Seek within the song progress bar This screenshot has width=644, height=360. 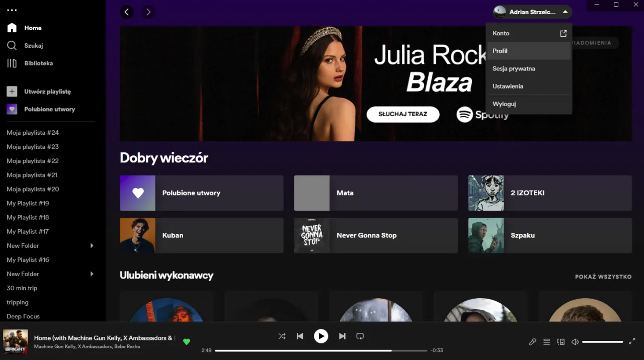pyautogui.click(x=321, y=350)
